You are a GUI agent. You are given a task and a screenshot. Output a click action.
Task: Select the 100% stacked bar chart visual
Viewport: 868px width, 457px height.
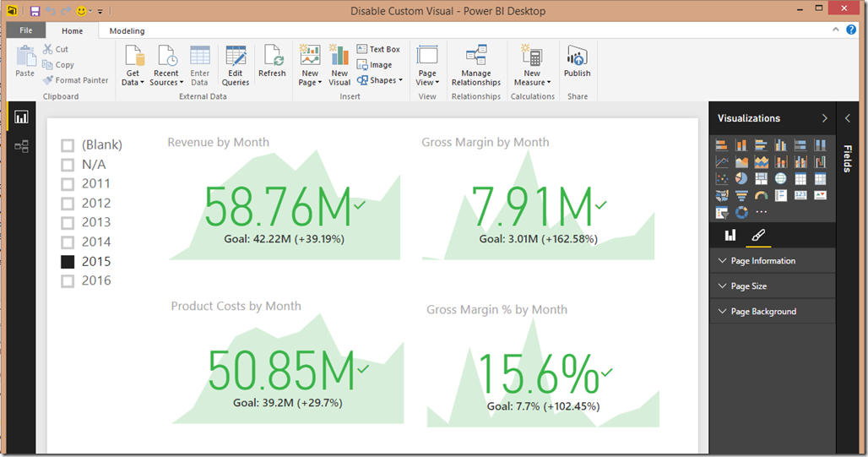pos(800,145)
